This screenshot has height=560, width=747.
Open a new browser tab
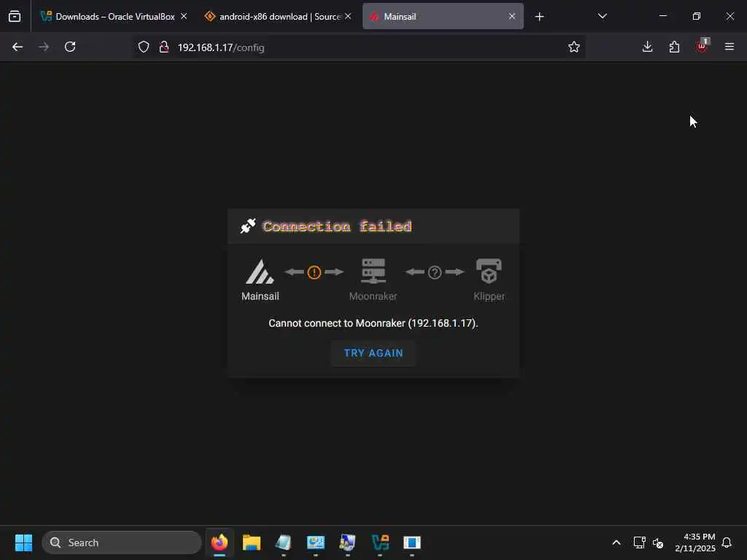click(x=539, y=17)
